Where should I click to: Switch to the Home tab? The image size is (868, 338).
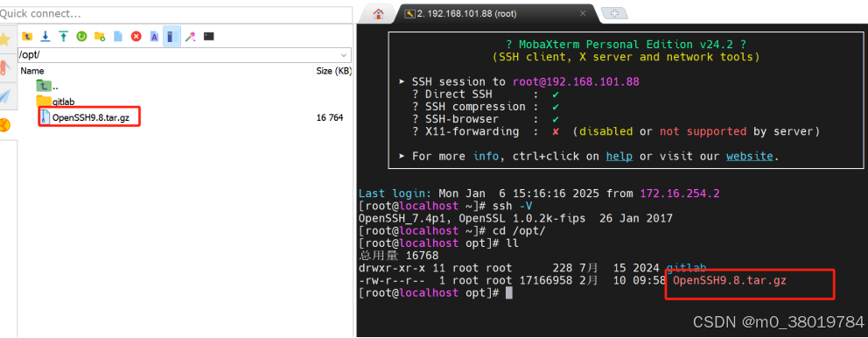pos(379,14)
